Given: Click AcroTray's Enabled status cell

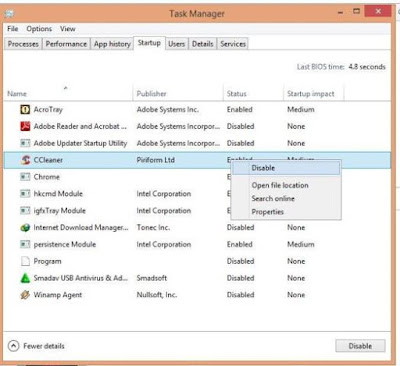Looking at the screenshot, I should click(x=240, y=110).
